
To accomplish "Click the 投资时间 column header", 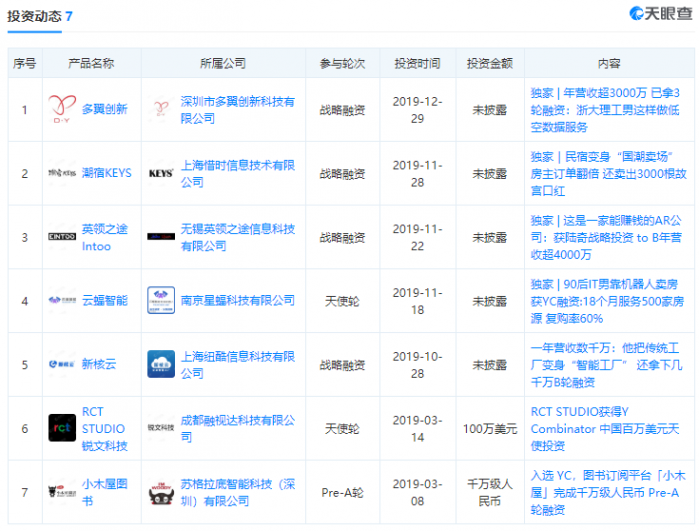I will [417, 63].
